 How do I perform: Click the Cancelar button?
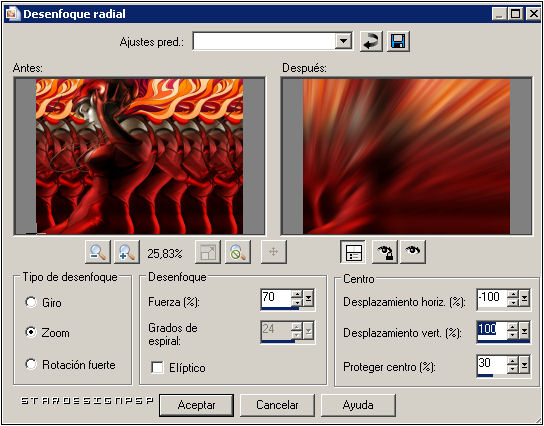pos(277,405)
